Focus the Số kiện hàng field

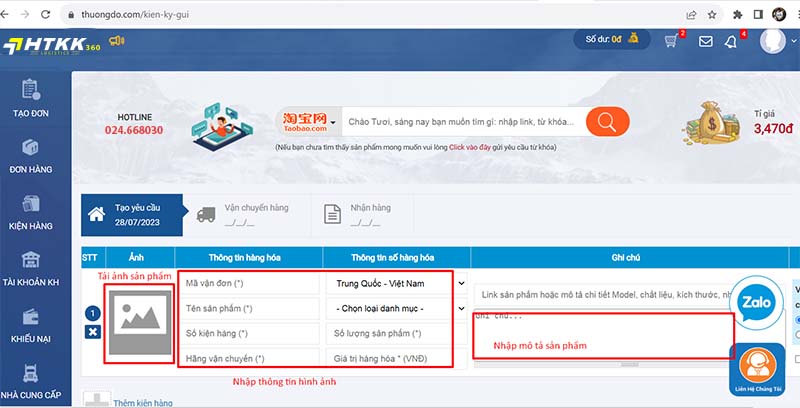tap(250, 333)
